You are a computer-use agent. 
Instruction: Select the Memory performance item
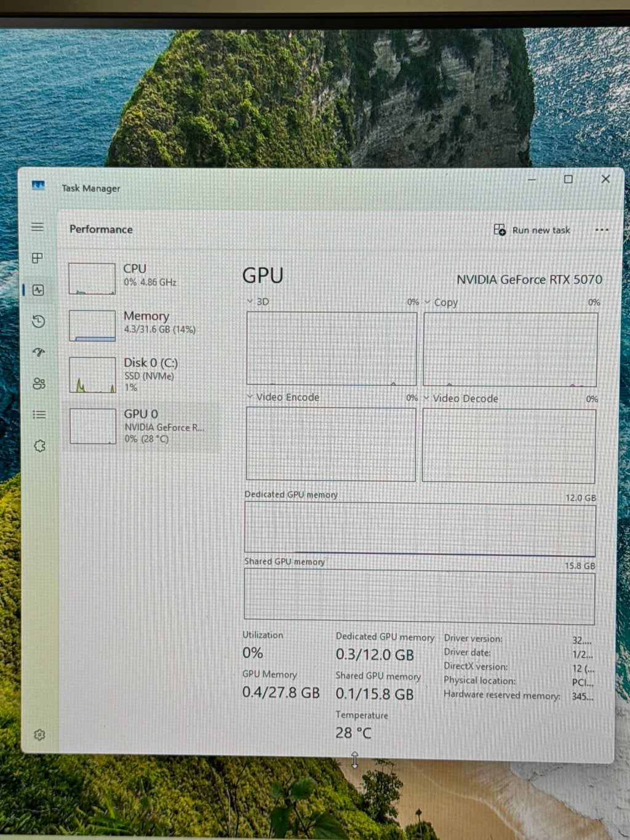pos(142,325)
